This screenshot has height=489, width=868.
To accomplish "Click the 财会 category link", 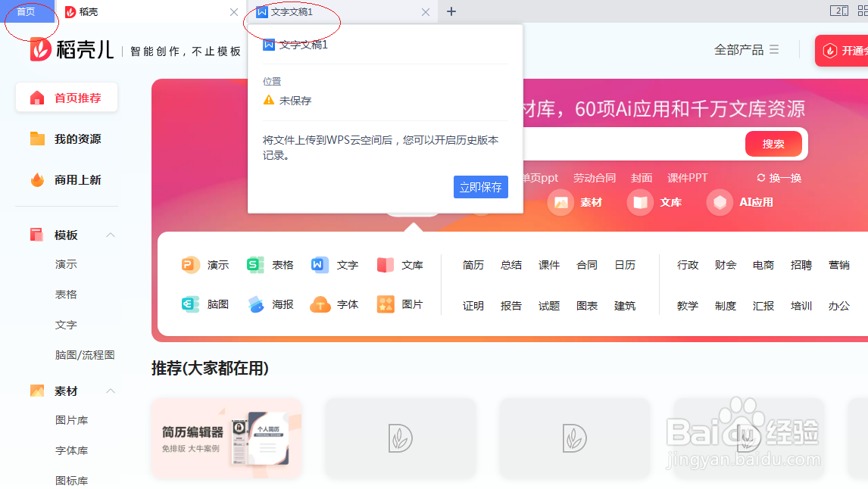I will (725, 265).
